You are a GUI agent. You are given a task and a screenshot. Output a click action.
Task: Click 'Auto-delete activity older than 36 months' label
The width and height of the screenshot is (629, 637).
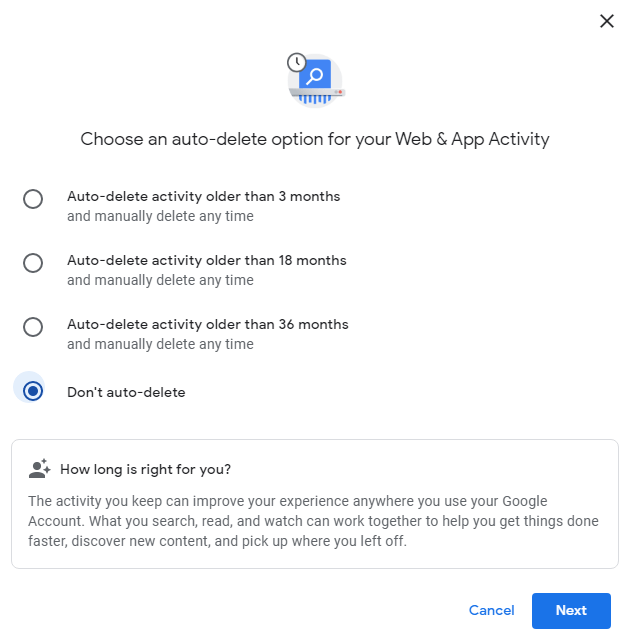[x=208, y=325]
